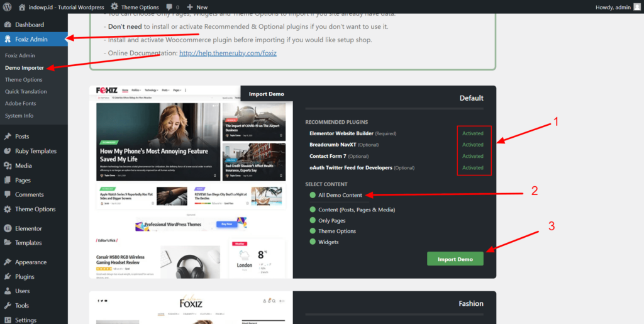Open the site home icon in admin bar
644x324 pixels.
(22, 7)
